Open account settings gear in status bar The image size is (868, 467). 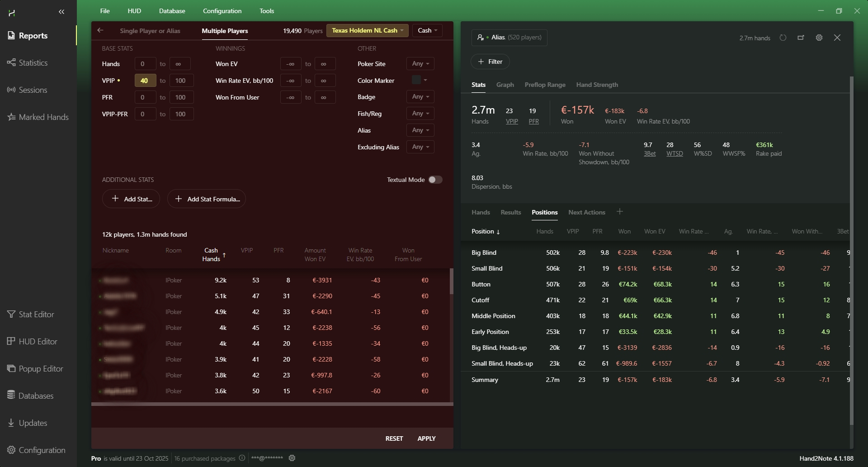[292, 458]
